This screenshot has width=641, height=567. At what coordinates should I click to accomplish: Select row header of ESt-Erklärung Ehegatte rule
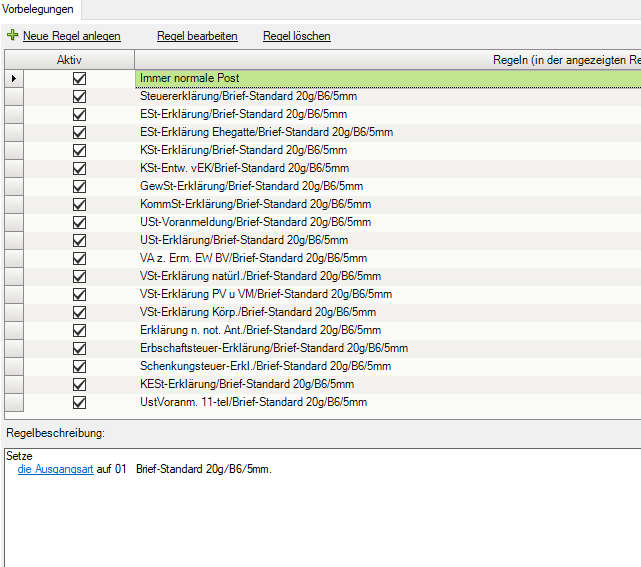pos(13,132)
